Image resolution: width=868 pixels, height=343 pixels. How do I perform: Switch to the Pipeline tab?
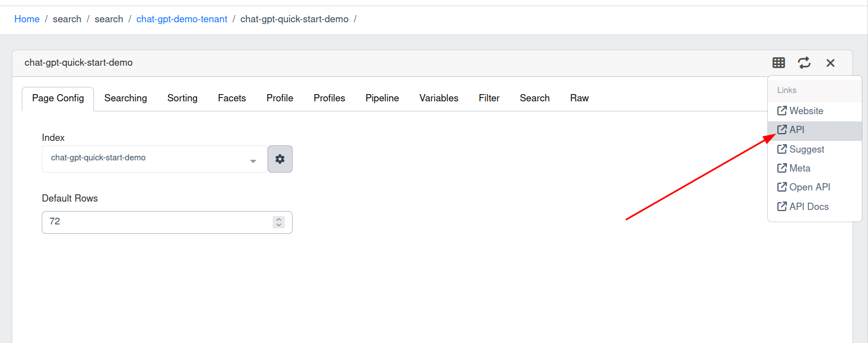[382, 99]
